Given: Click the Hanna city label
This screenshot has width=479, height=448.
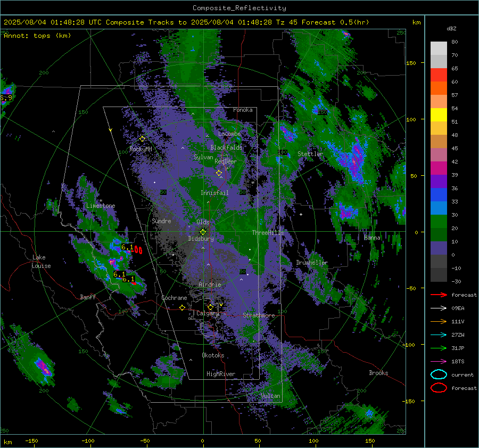Looking at the screenshot, I should click(x=372, y=238).
